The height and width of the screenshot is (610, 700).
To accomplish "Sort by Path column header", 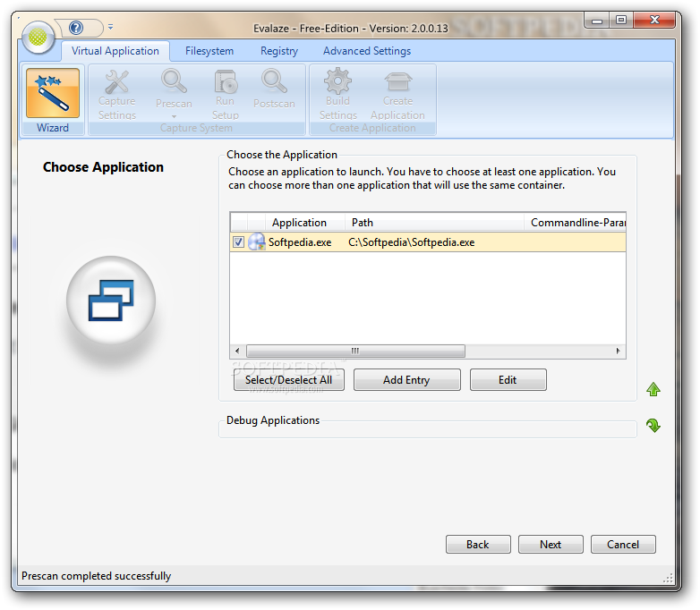I will [434, 222].
